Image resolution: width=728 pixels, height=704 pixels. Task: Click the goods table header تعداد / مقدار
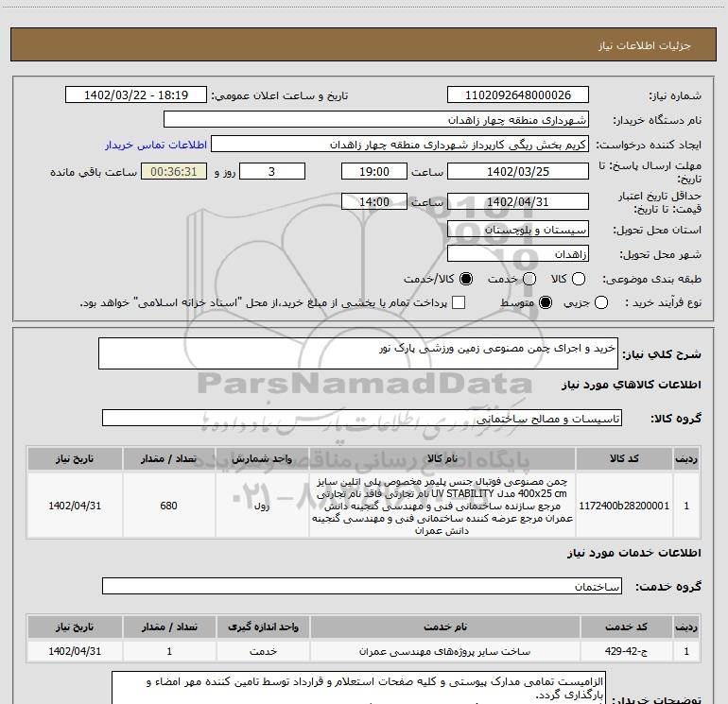[x=169, y=458]
